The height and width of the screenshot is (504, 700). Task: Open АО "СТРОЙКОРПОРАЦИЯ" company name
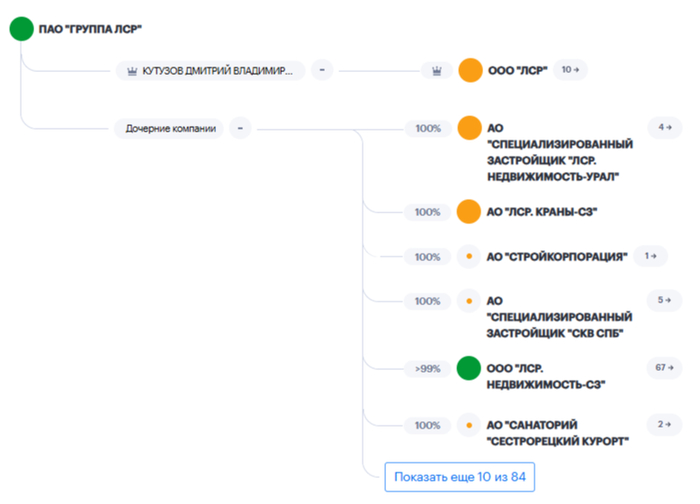point(556,257)
